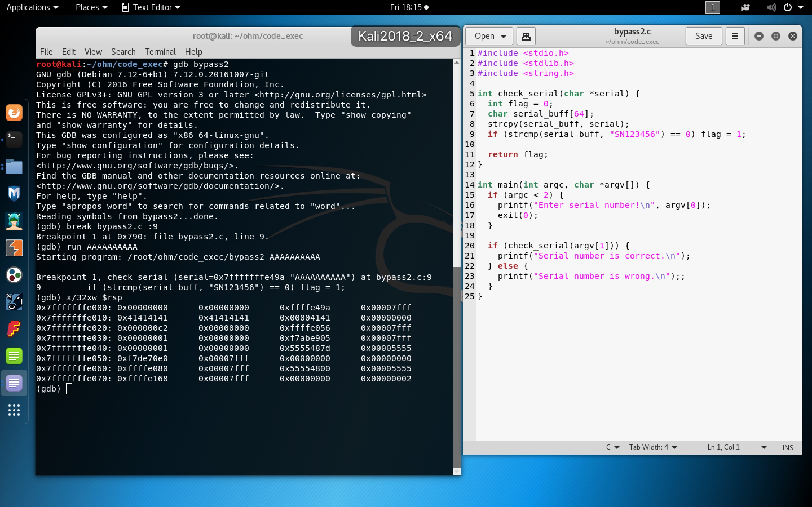
Task: Create a new document in the text editor
Action: click(x=526, y=36)
